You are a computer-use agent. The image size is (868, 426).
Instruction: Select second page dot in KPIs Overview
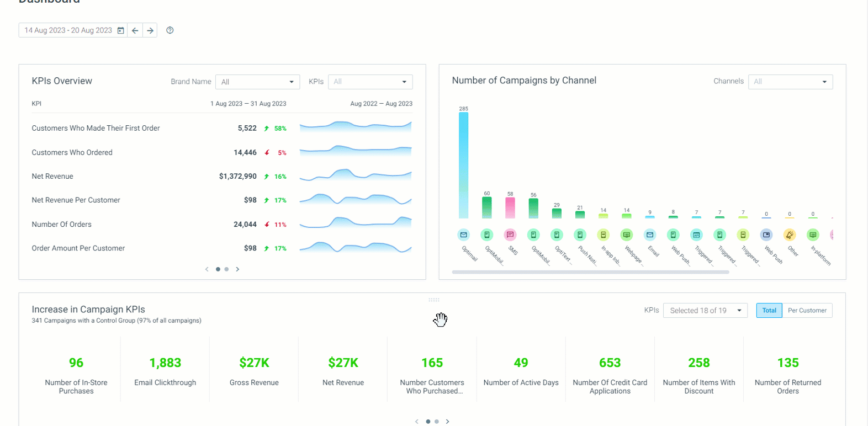click(226, 269)
